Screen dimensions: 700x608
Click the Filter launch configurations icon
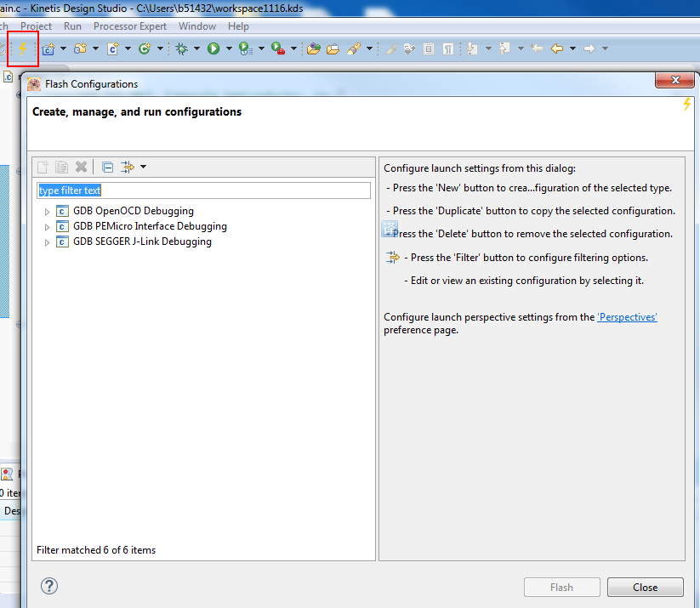pyautogui.click(x=128, y=167)
